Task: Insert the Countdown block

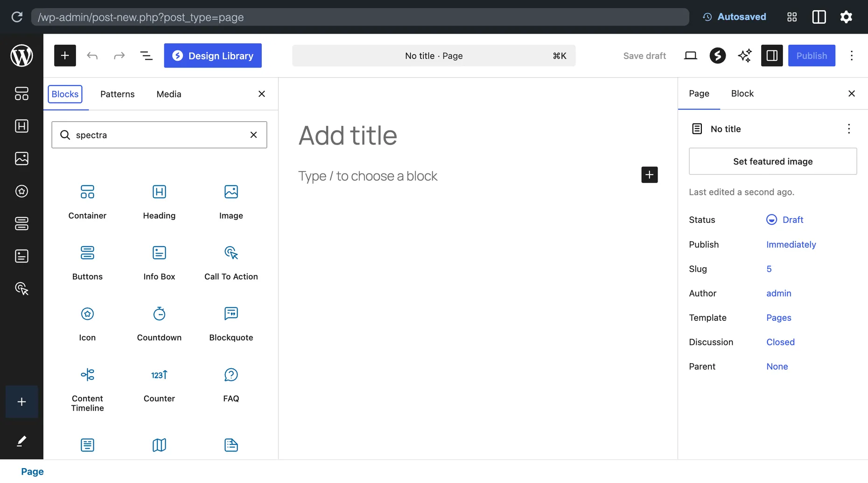Action: point(159,324)
